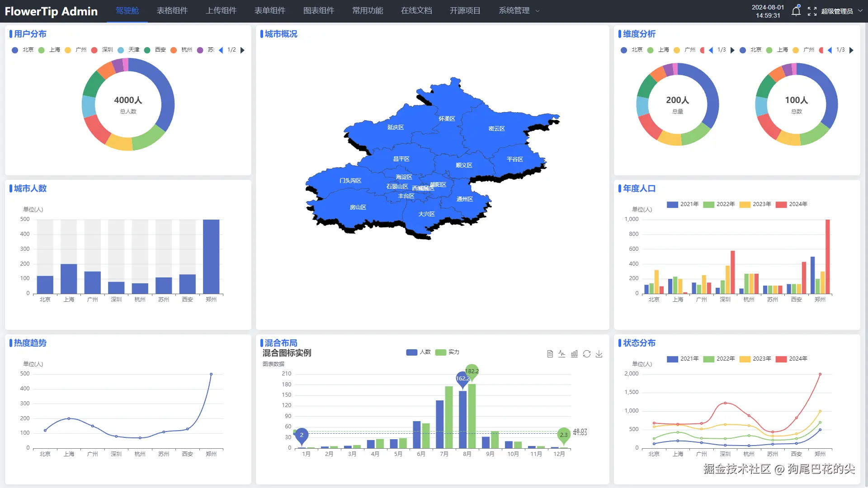Select 密云区 on the Beijing map

496,129
